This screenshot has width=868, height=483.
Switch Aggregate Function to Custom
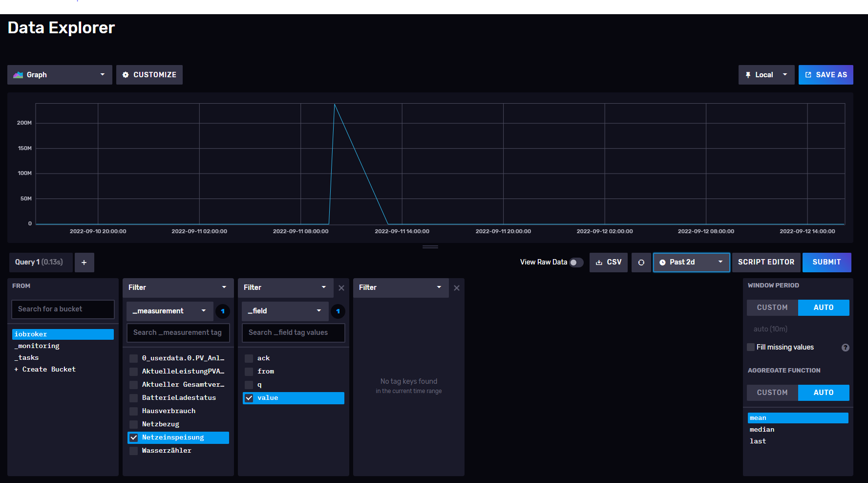(x=772, y=393)
